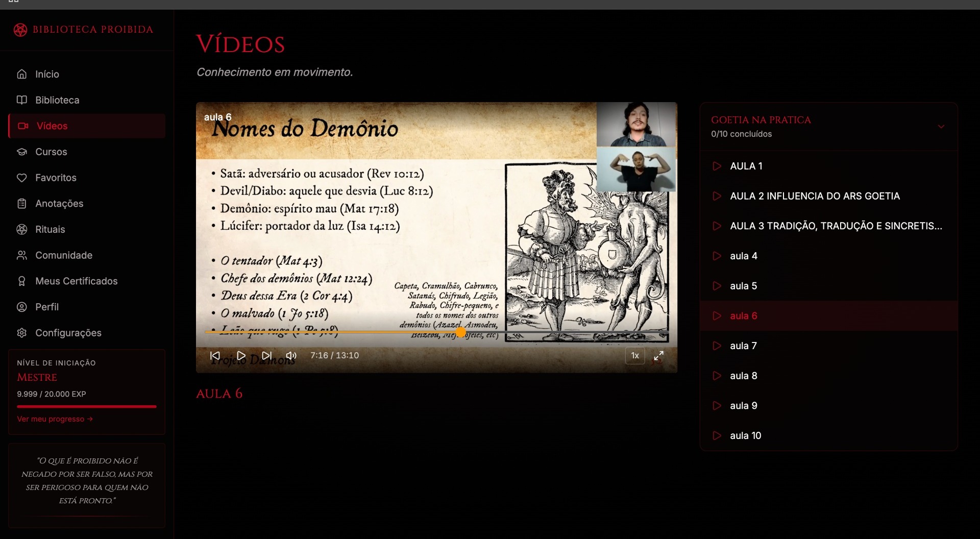The image size is (980, 539).
Task: Select AULA 2 Influencia do Ars Goetia
Action: point(829,196)
